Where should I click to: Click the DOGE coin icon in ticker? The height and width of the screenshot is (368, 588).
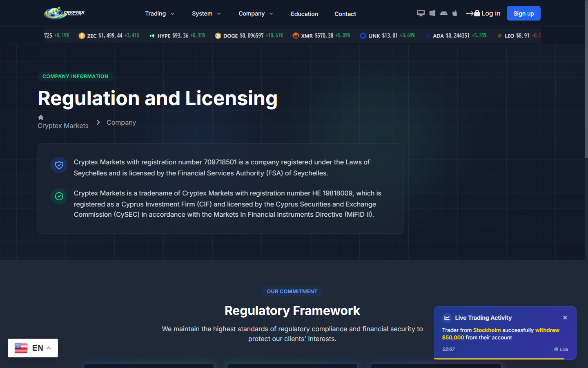point(218,36)
